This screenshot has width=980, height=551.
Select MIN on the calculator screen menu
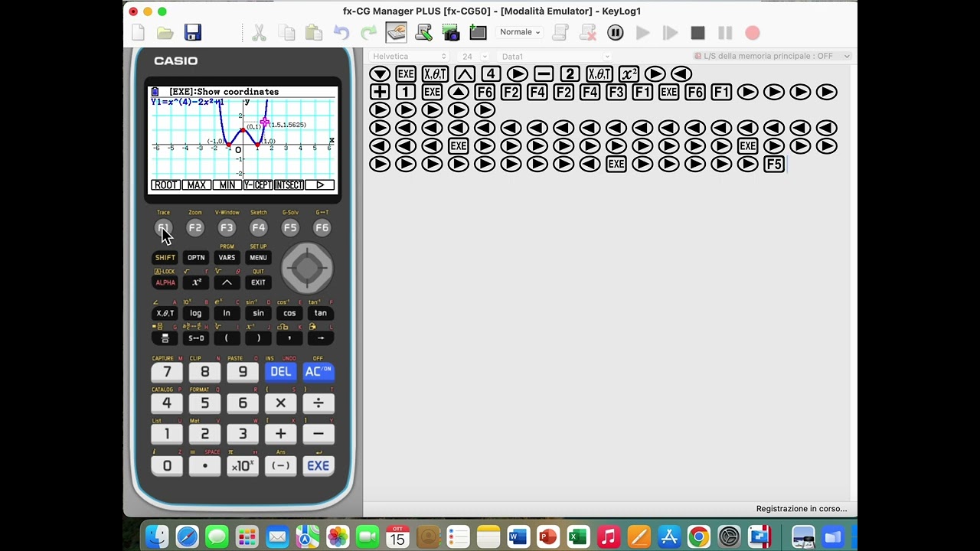pyautogui.click(x=227, y=185)
